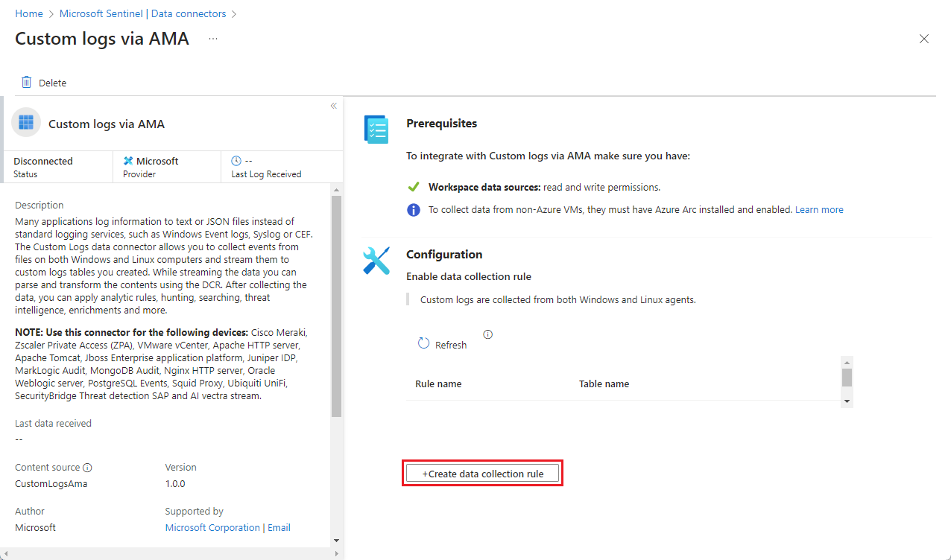Open the info tooltip beside Refresh
The image size is (951, 560).
487,334
